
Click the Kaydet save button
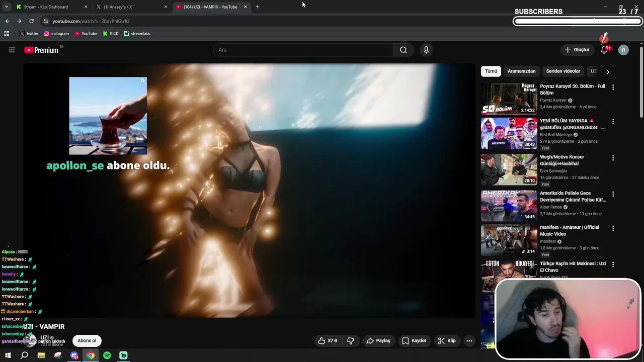[x=414, y=340]
